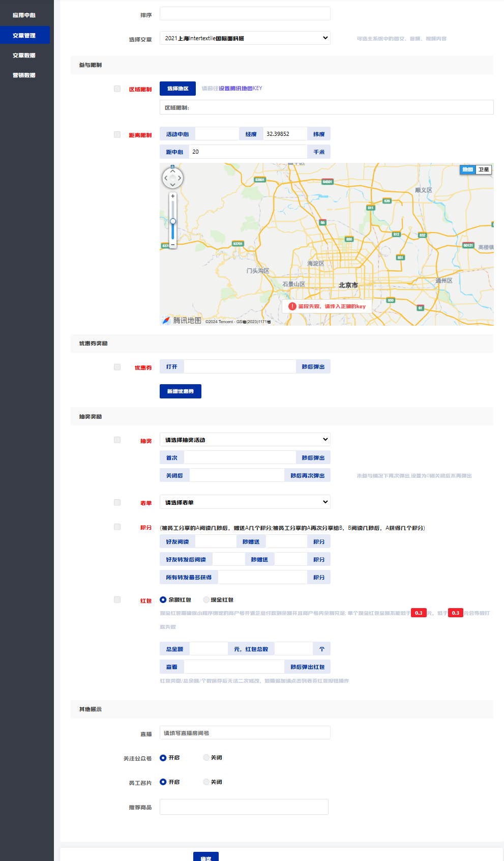Viewport: 504px width, 861px height.
Task: Switch map to 卫星 view
Action: coord(484,169)
